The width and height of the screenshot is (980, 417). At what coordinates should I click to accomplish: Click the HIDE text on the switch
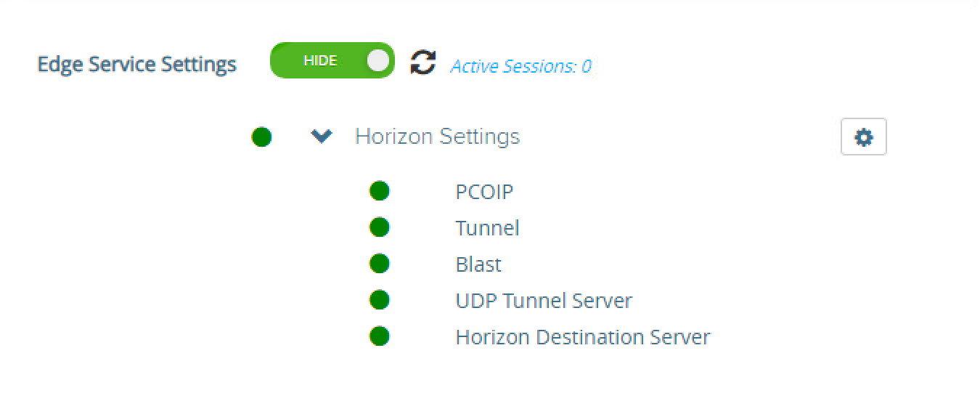click(320, 61)
